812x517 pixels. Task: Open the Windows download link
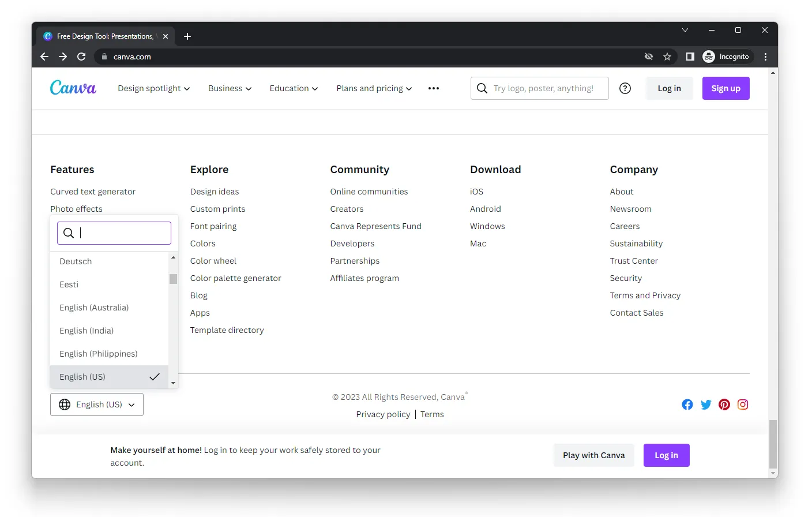487,226
